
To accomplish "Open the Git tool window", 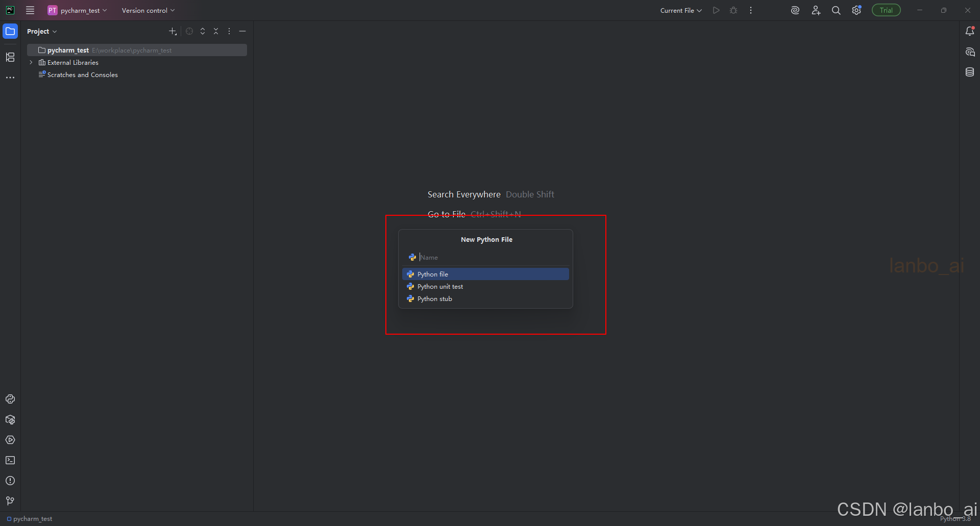I will click(10, 500).
